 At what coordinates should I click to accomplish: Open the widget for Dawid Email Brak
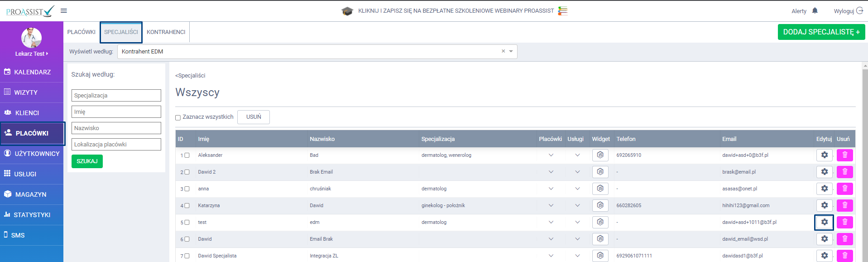[x=600, y=239]
